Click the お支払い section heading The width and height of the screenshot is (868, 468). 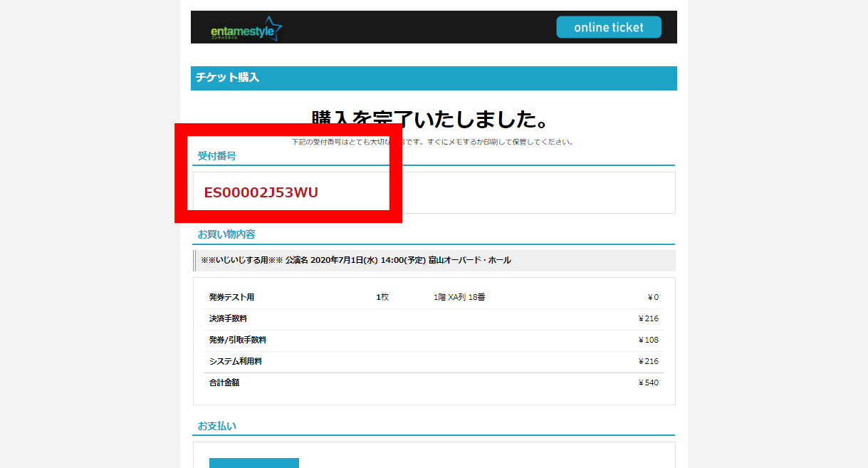pyautogui.click(x=216, y=426)
